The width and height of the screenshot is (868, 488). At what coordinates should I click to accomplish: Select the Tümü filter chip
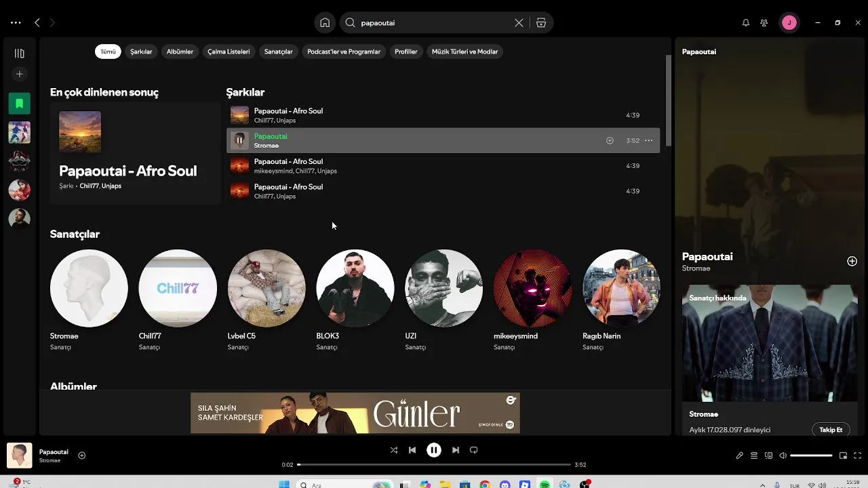point(108,52)
